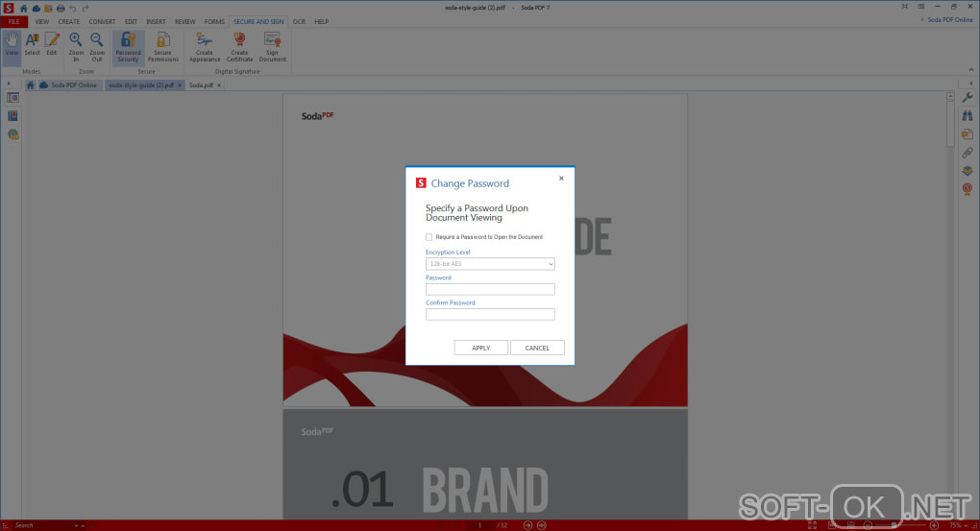Open the layers panel icon on right
Viewport: 980px width, 531px height.
[x=968, y=171]
